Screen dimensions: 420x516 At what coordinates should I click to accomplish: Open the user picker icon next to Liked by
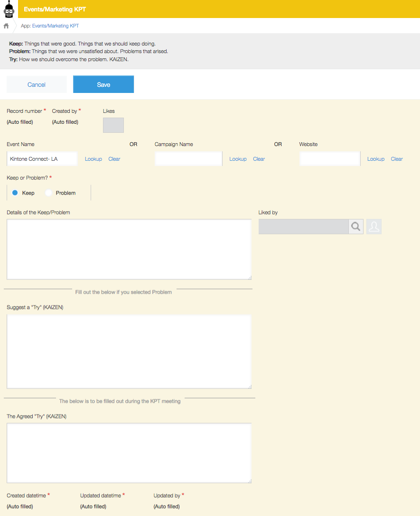tap(374, 227)
